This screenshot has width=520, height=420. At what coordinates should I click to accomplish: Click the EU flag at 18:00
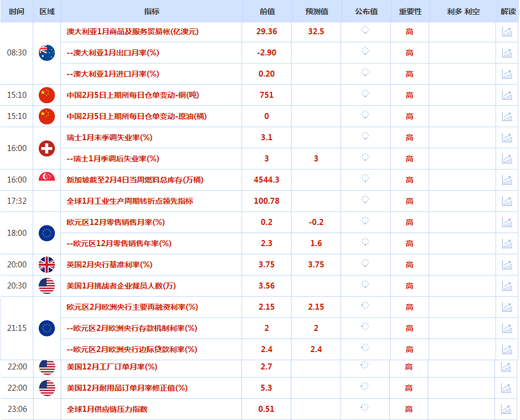tap(47, 233)
